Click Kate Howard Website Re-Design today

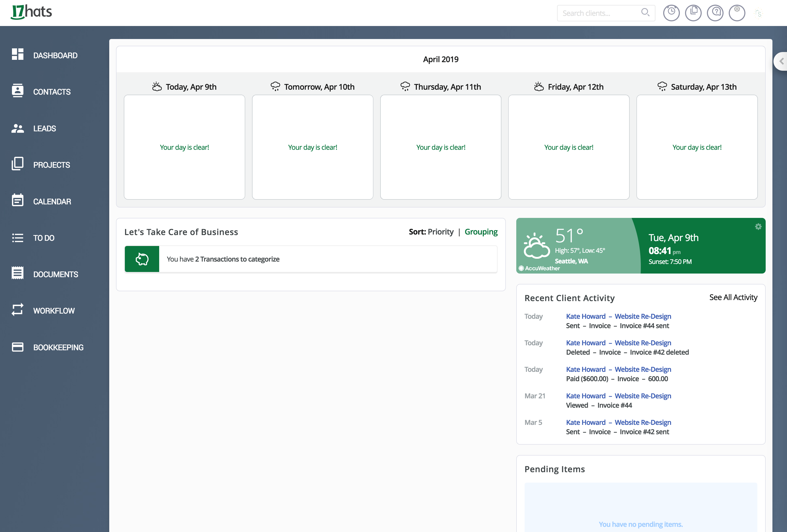pyautogui.click(x=618, y=316)
